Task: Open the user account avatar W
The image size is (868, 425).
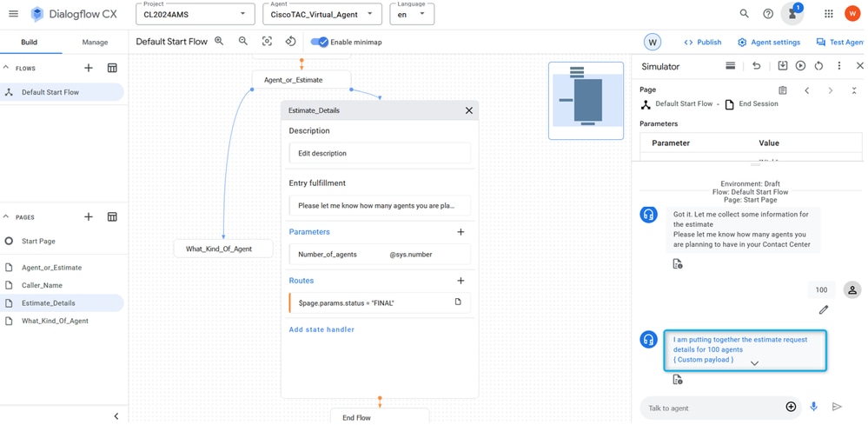Action: (x=852, y=14)
